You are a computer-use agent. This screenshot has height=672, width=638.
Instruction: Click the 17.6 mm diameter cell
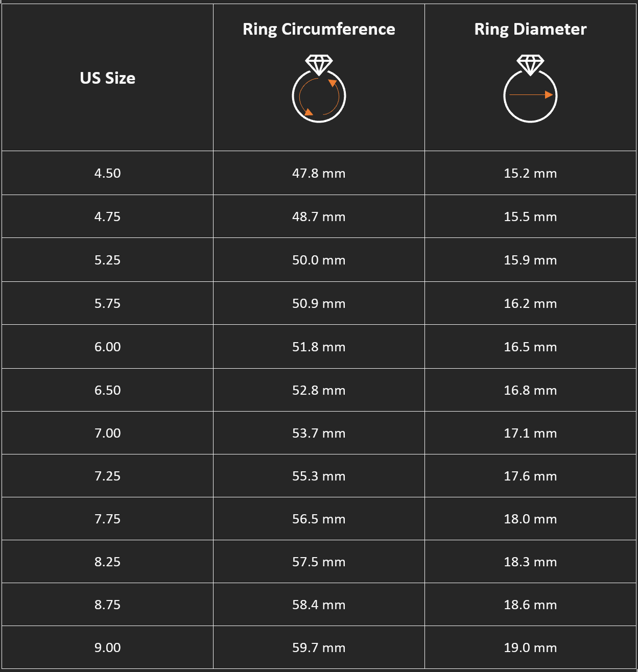tap(530, 476)
